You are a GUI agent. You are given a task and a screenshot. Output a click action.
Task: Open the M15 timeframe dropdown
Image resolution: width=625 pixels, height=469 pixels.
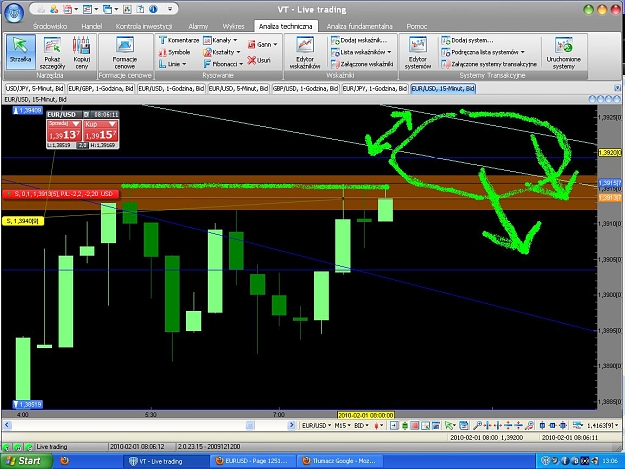pyautogui.click(x=342, y=426)
